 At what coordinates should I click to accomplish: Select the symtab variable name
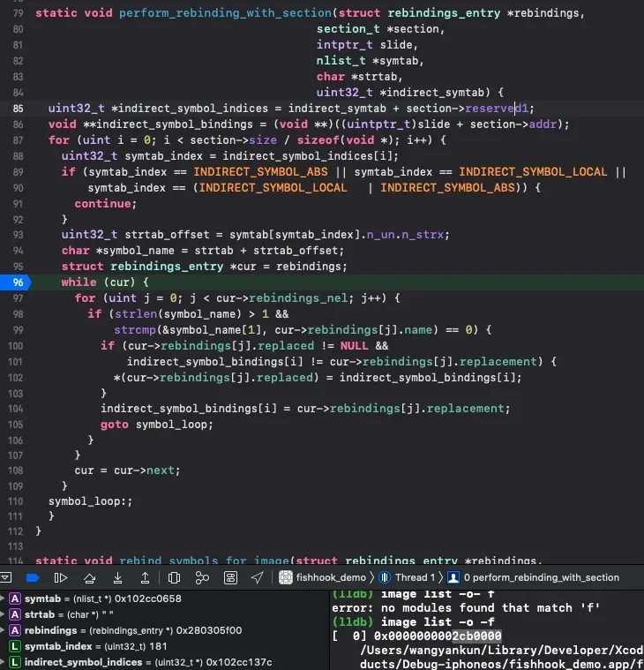42,598
